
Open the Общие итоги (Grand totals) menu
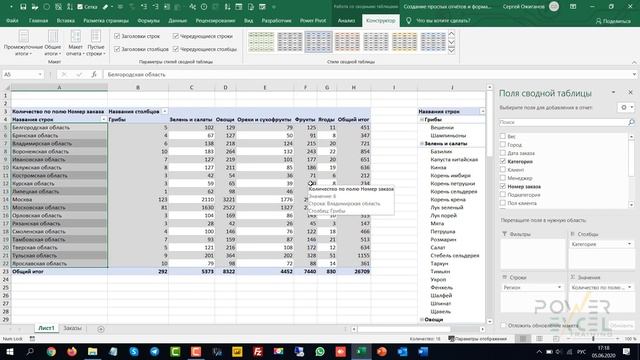point(53,43)
